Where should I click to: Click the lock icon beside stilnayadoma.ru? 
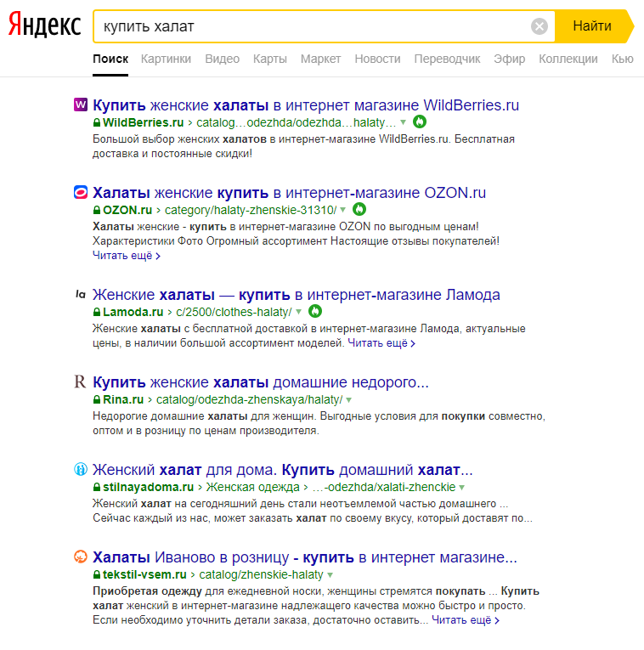point(97,487)
